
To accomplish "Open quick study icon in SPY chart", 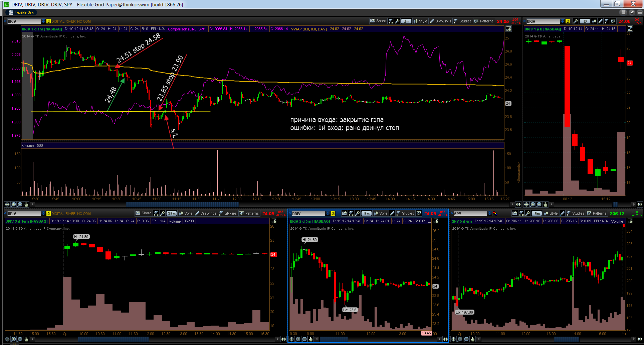I will (521, 213).
